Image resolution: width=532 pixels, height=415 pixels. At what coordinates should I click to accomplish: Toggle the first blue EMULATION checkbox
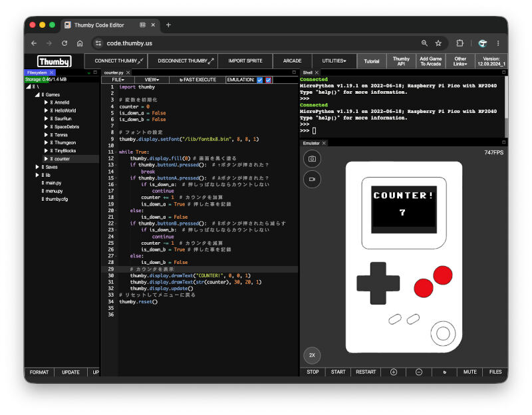point(260,80)
